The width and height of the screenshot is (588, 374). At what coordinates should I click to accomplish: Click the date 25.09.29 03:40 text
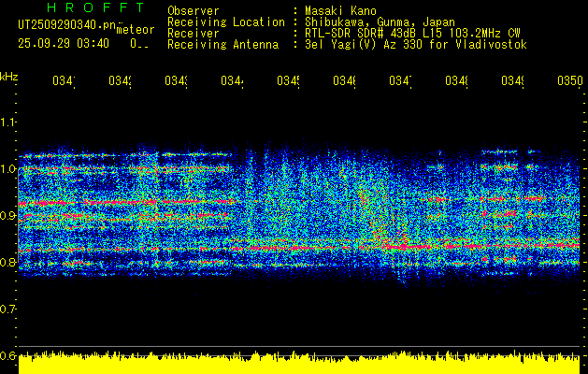(64, 44)
